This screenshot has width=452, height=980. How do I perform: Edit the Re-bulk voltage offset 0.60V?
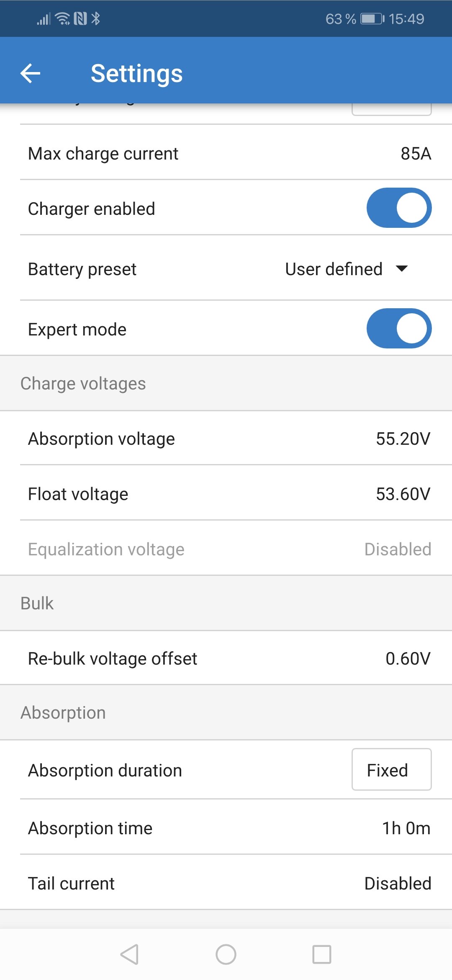pos(408,658)
